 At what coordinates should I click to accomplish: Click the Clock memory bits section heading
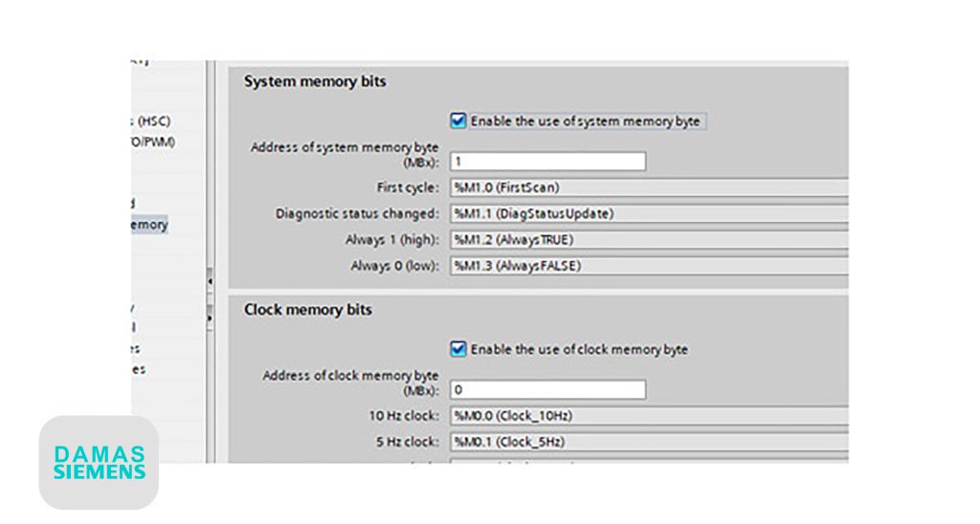[308, 311]
